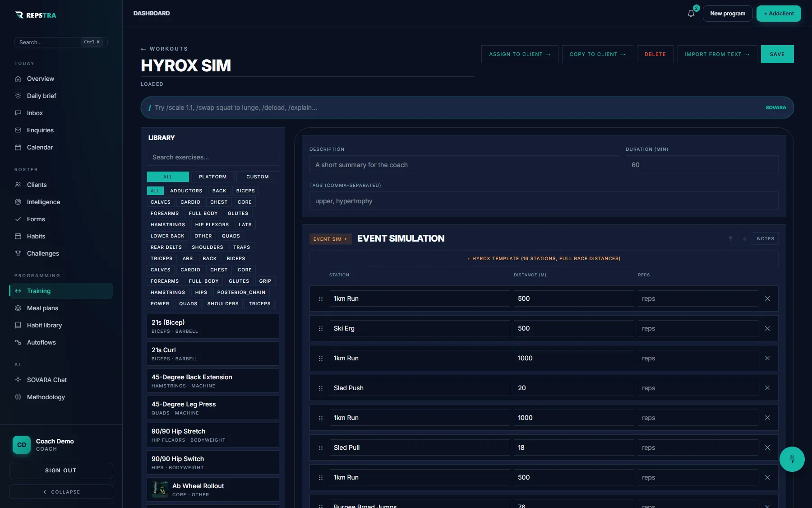
Task: Select the Platform library tab
Action: pos(212,177)
